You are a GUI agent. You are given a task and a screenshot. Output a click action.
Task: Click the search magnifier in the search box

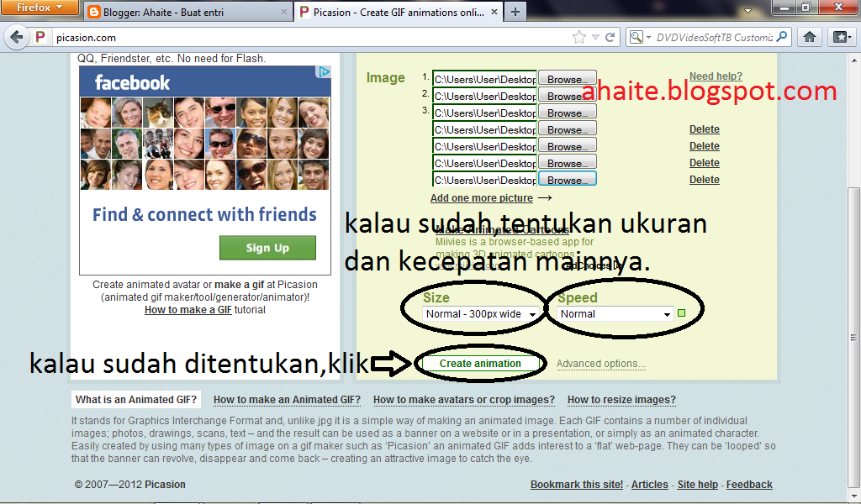(x=782, y=37)
